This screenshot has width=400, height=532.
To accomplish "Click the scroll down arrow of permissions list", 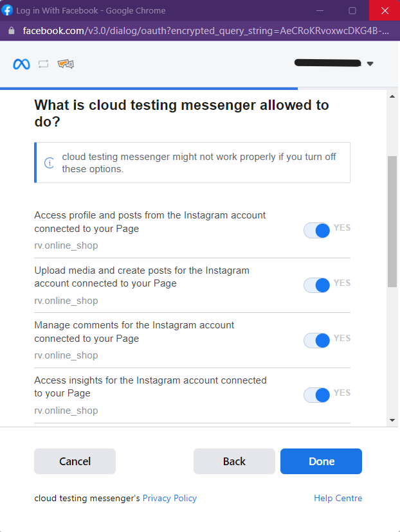I will click(x=392, y=420).
